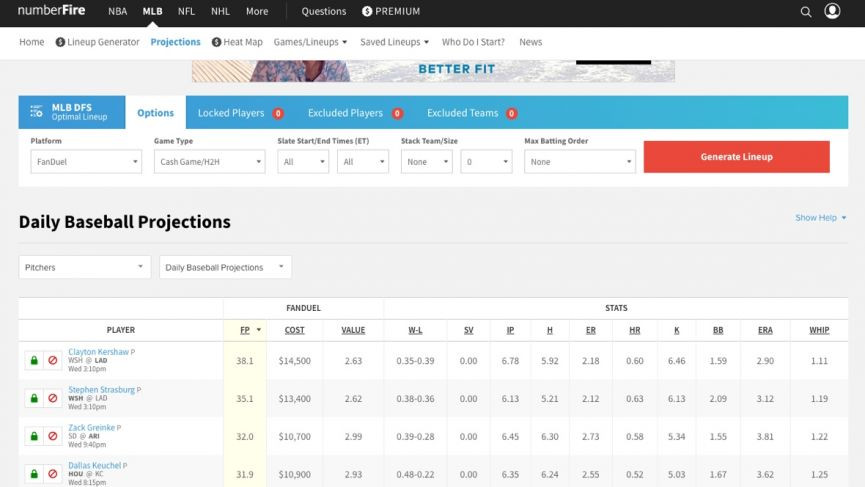Click the numberFire logo
Viewport: 865px width, 487px height.
(x=51, y=10)
